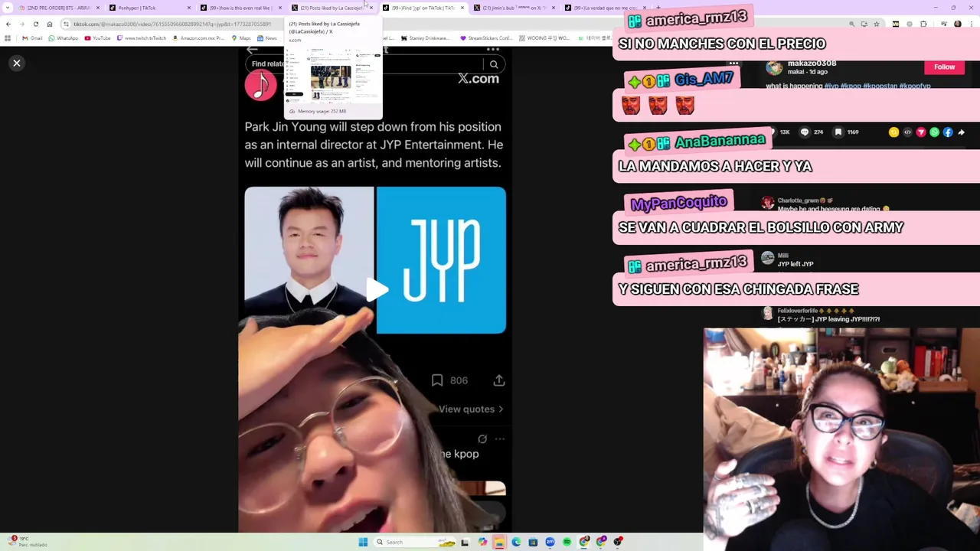
Task: Open the Windows Start menu
Action: pos(363,542)
